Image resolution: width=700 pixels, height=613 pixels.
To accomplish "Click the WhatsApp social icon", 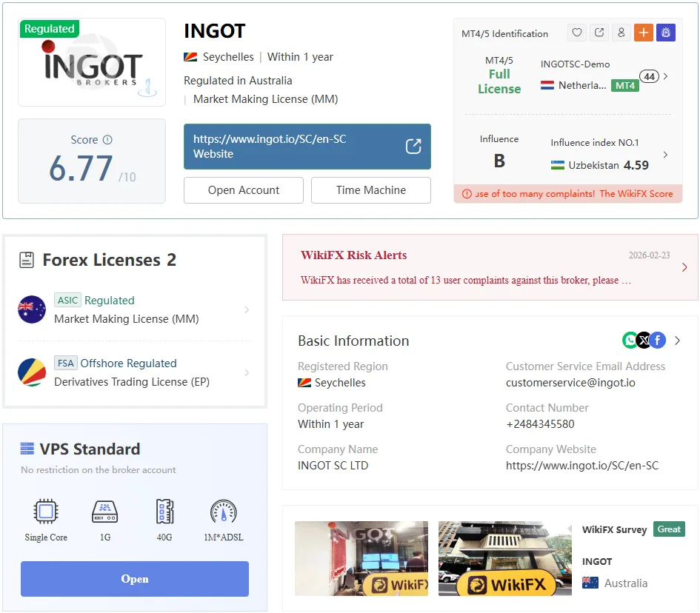I will pos(630,341).
